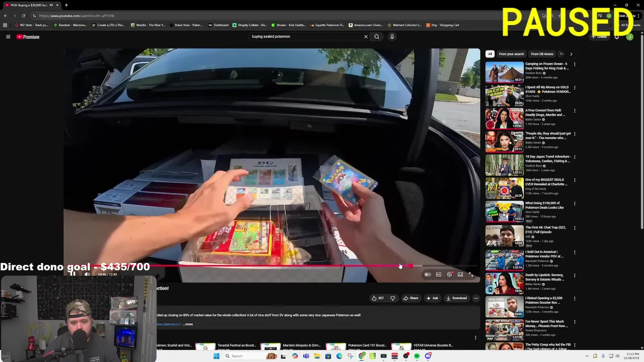Screen dimensions: 644x362
Task: Open the cbanons.com link in the description
Action: [168, 324]
